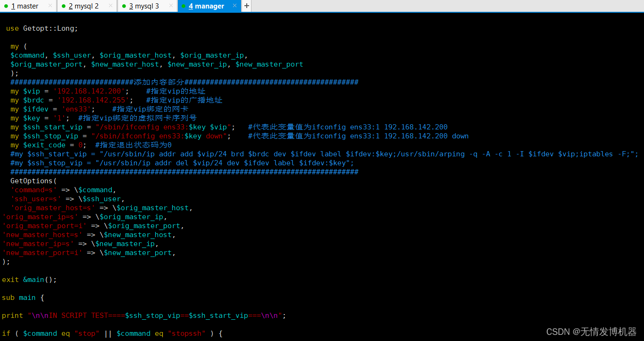
Task: Click the 'command=s' option line
Action: (63, 190)
